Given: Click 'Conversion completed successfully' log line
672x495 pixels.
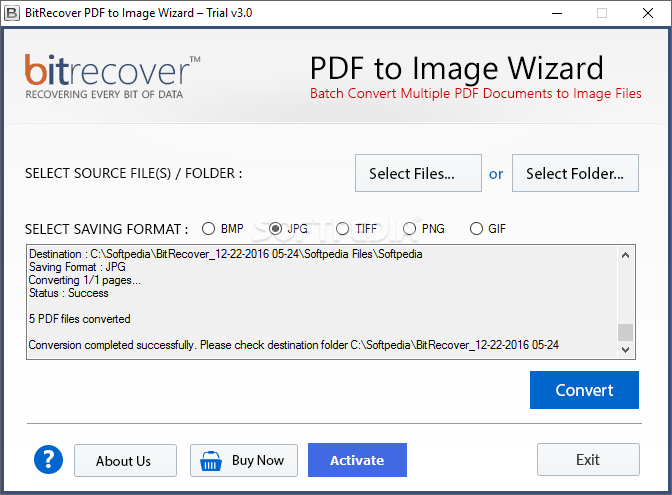Looking at the screenshot, I should click(x=294, y=345).
